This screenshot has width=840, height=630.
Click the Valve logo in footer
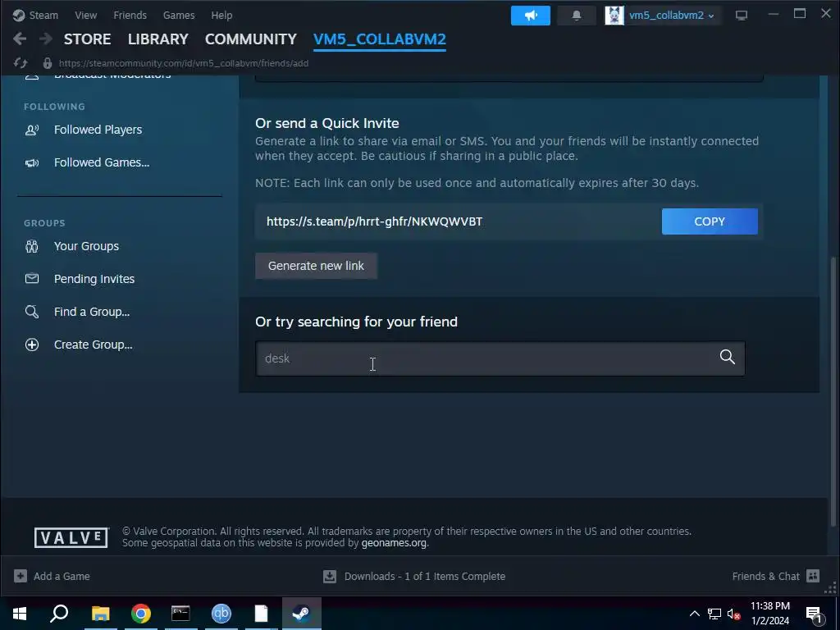(72, 537)
